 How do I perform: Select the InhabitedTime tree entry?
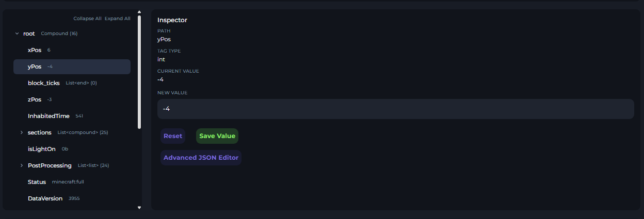(49, 116)
